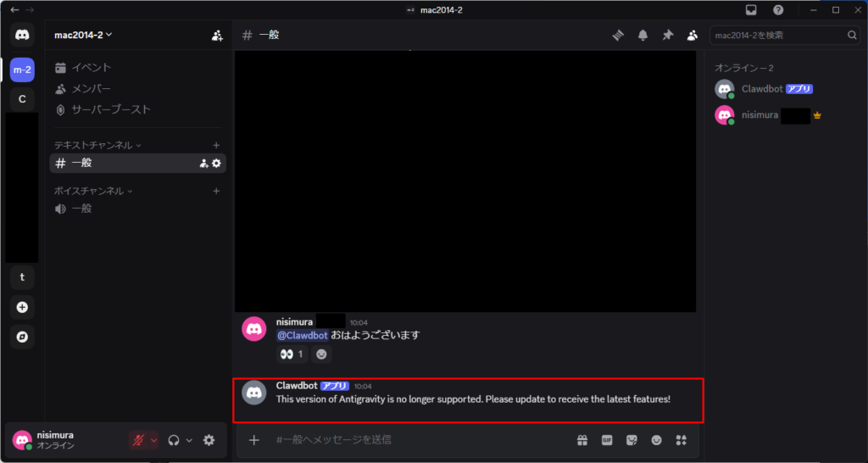Toggle the eyes reaction on nisimura's message
Screen dimensions: 868x463
coord(291,354)
